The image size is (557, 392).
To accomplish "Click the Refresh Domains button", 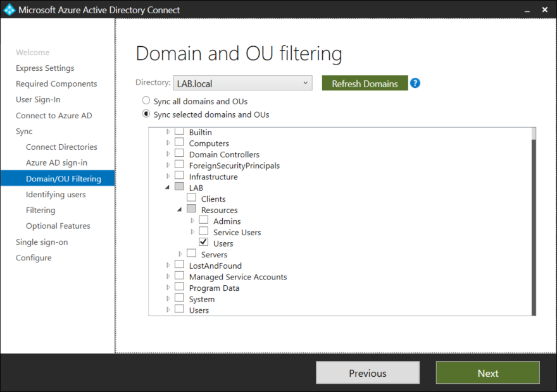I will 365,83.
